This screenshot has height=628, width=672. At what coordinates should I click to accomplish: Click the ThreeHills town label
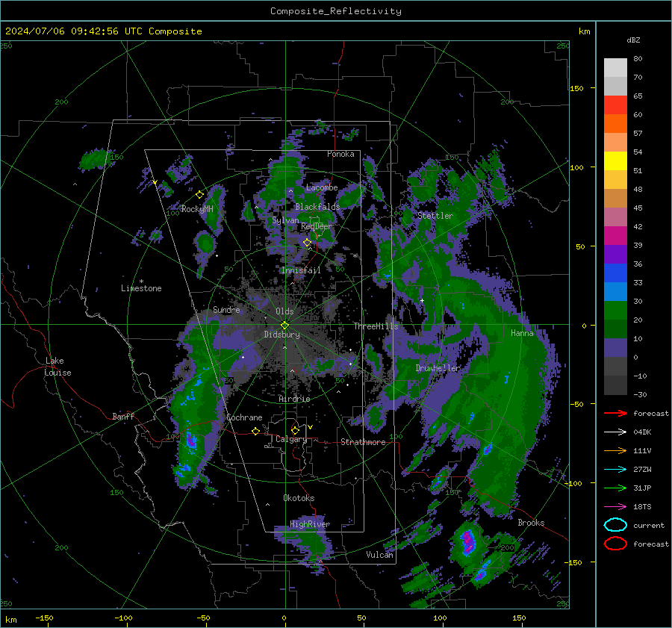[376, 326]
